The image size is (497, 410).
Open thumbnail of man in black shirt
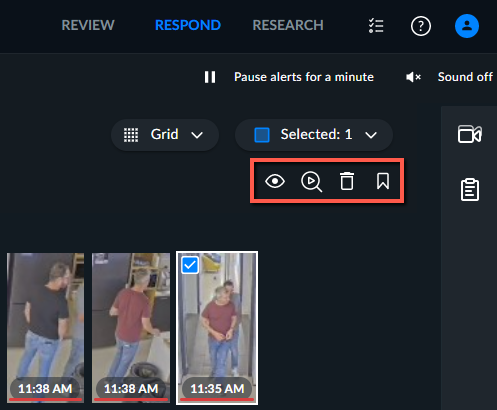[45, 327]
